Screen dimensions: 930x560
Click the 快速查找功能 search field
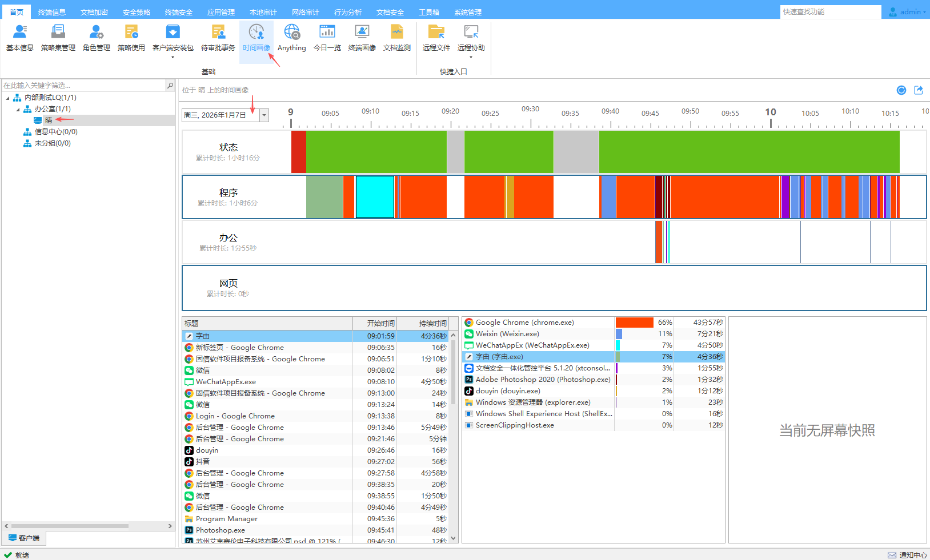(x=829, y=12)
